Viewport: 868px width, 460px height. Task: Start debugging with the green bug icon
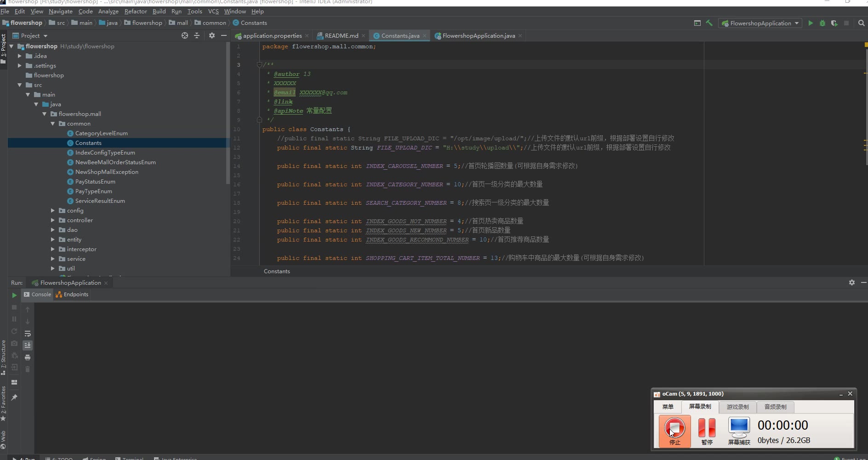pyautogui.click(x=822, y=23)
